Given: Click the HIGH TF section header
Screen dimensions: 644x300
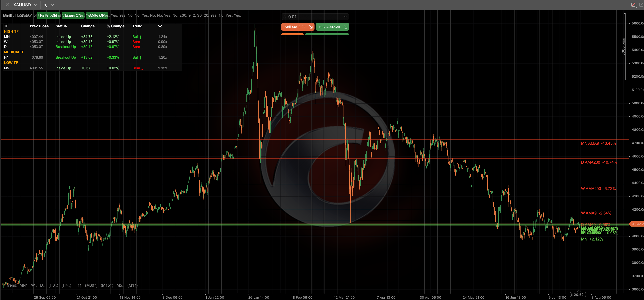Looking at the screenshot, I should (x=11, y=31).
